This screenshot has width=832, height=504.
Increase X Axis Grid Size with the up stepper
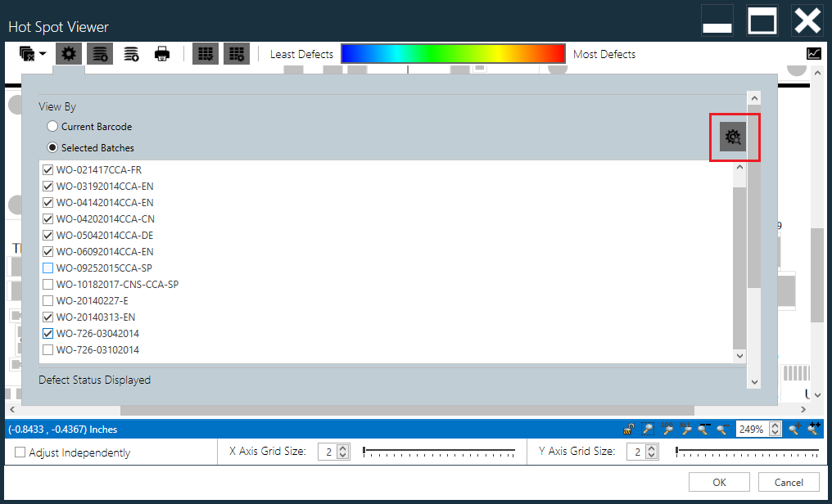(x=341, y=448)
